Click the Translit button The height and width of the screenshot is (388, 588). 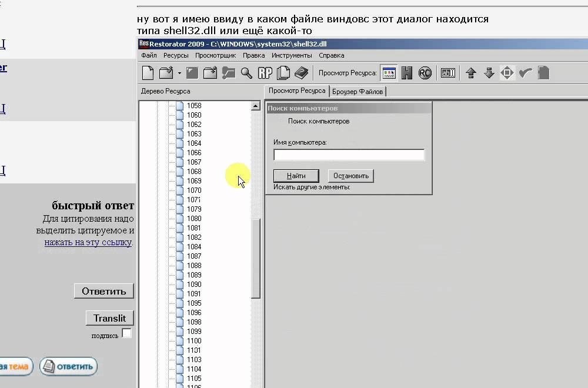[x=109, y=318]
